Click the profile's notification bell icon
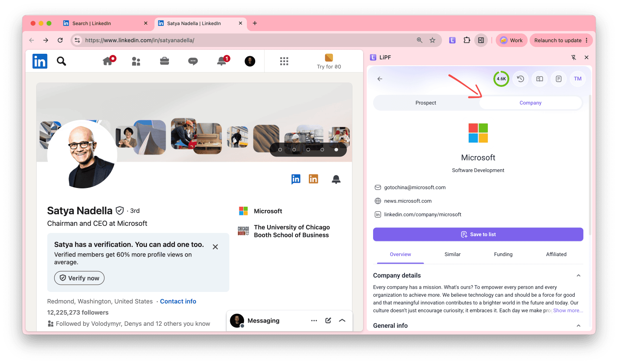618x364 pixels. point(336,179)
